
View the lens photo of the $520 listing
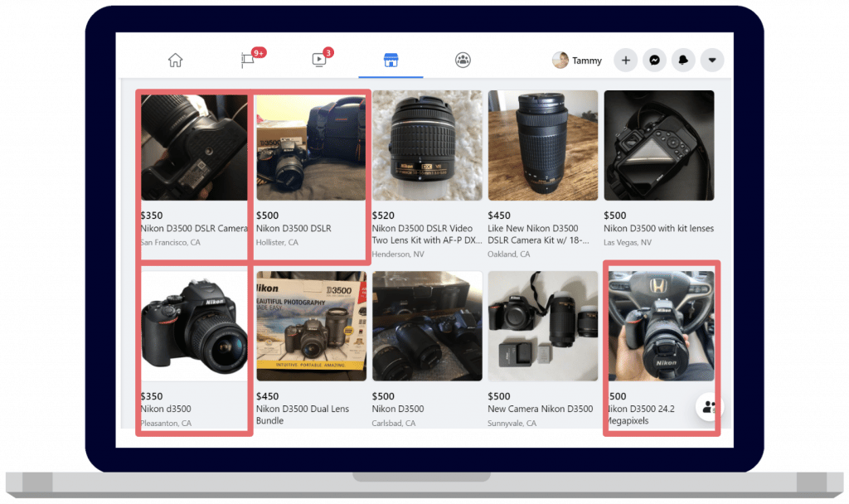[427, 146]
